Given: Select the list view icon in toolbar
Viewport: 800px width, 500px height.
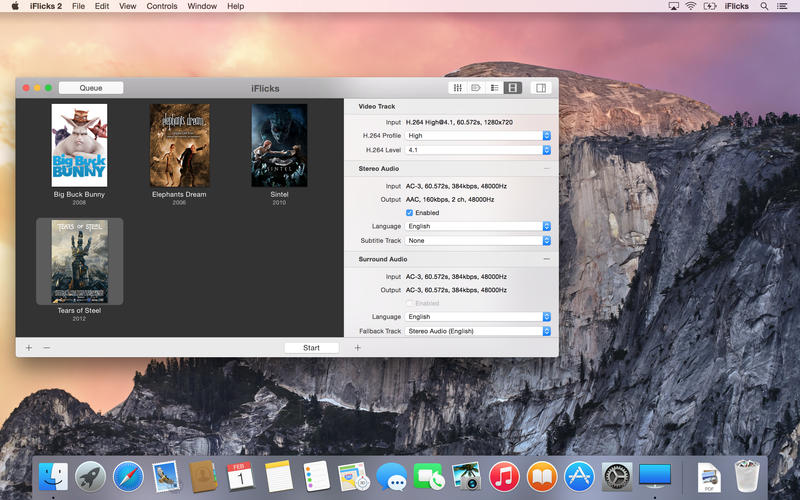Looking at the screenshot, I should tap(494, 88).
